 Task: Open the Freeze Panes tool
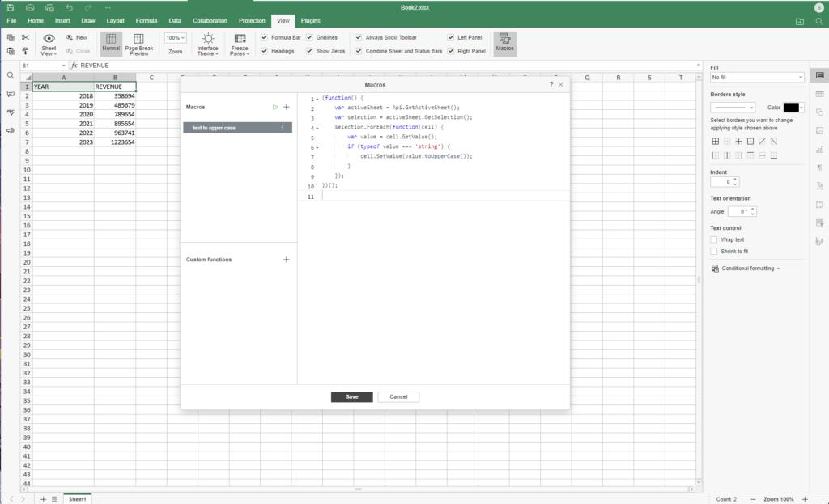click(240, 44)
